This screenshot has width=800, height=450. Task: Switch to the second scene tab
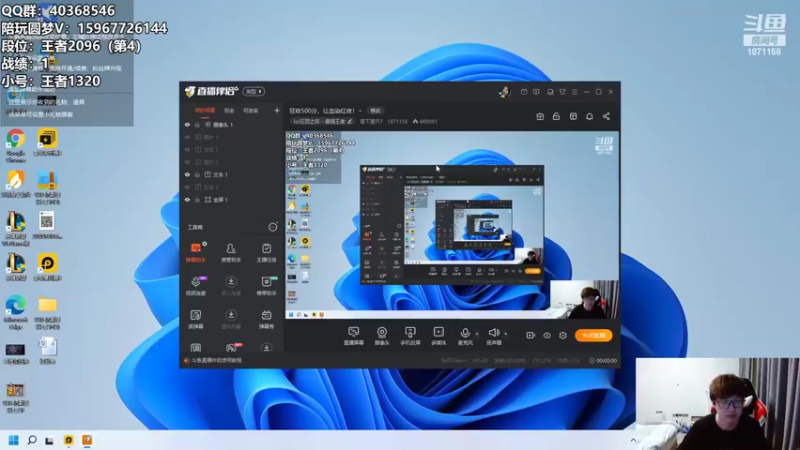[229, 111]
